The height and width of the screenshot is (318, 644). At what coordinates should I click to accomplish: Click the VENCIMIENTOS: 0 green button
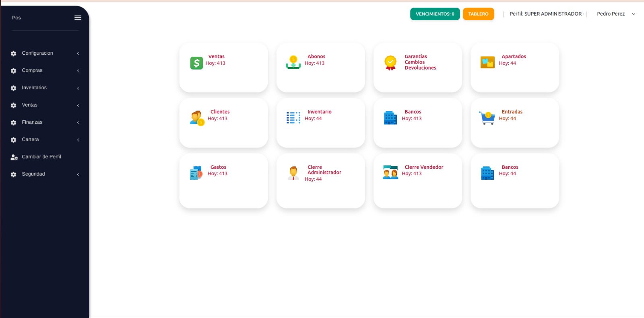(435, 14)
